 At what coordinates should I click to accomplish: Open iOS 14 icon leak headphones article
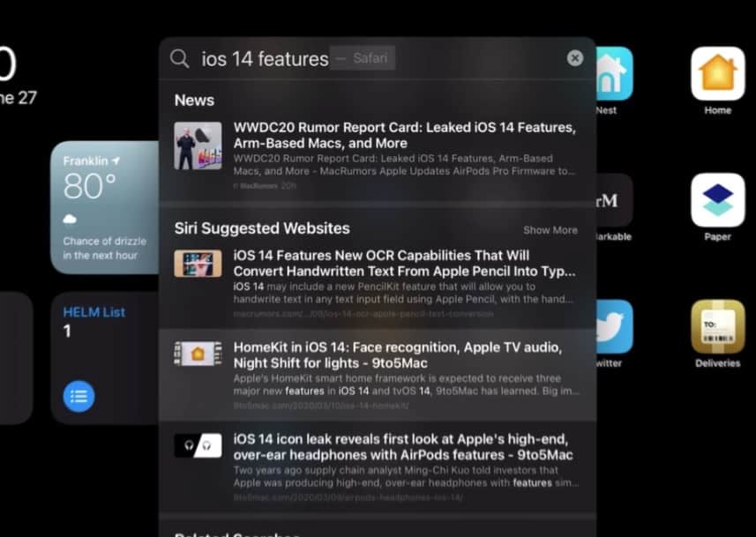[404, 447]
